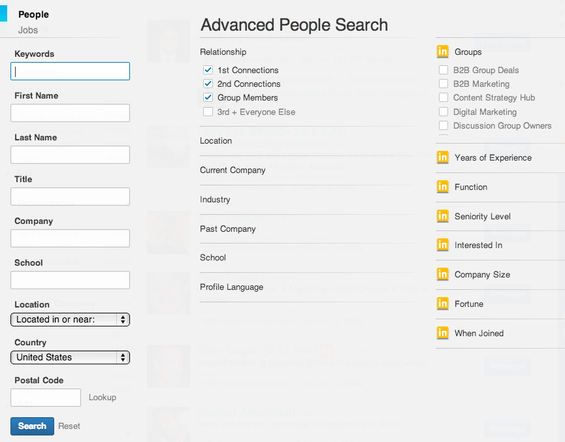Click the Reset link
This screenshot has height=442, width=565.
coord(69,426)
